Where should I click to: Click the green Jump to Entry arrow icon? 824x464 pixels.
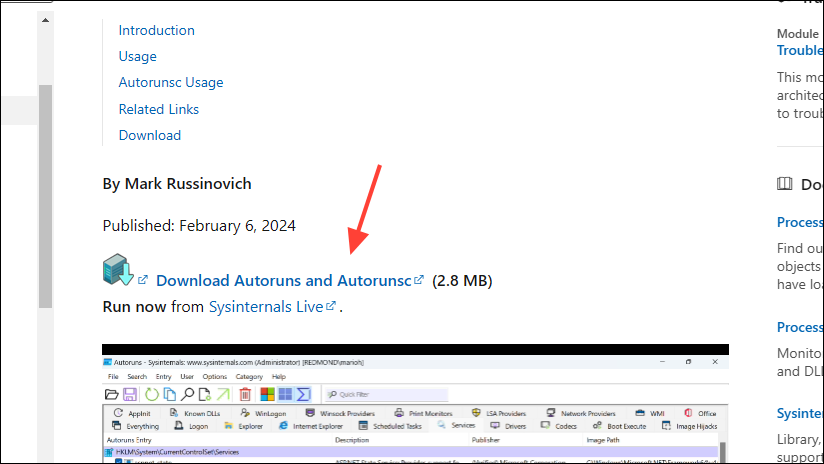tap(223, 394)
